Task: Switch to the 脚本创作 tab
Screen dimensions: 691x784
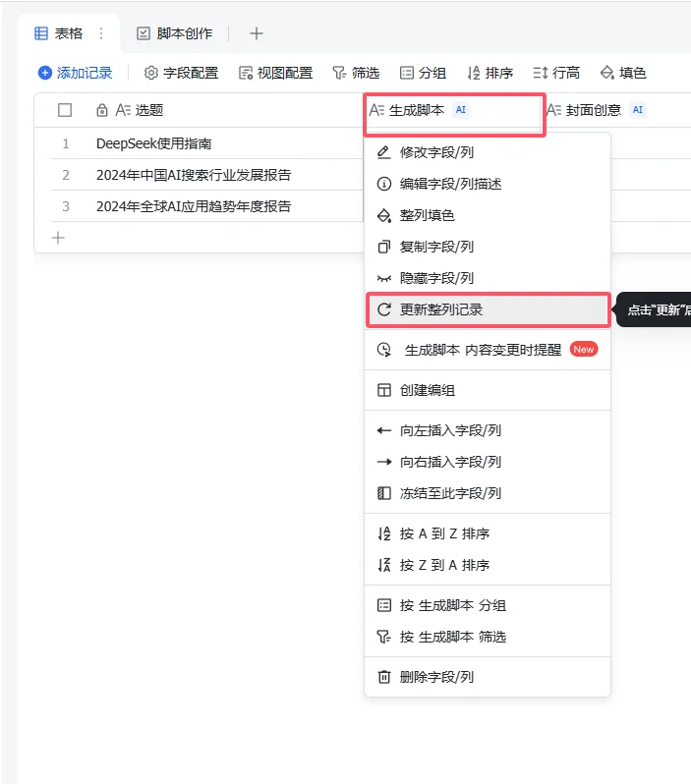Action: [175, 33]
